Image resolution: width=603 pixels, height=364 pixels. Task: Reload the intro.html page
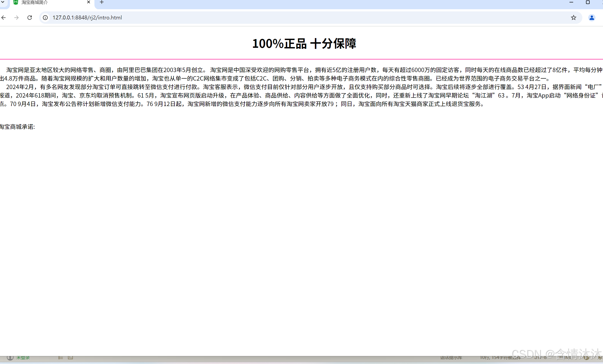click(x=30, y=18)
